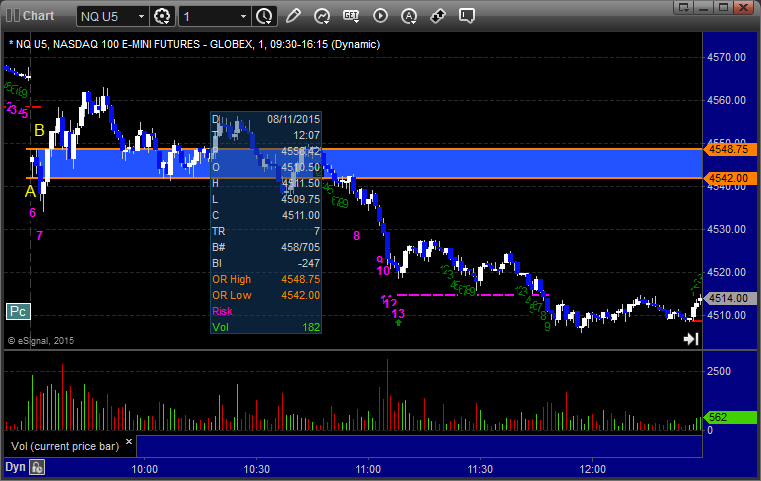Select the pencil drawing tool

pos(293,16)
